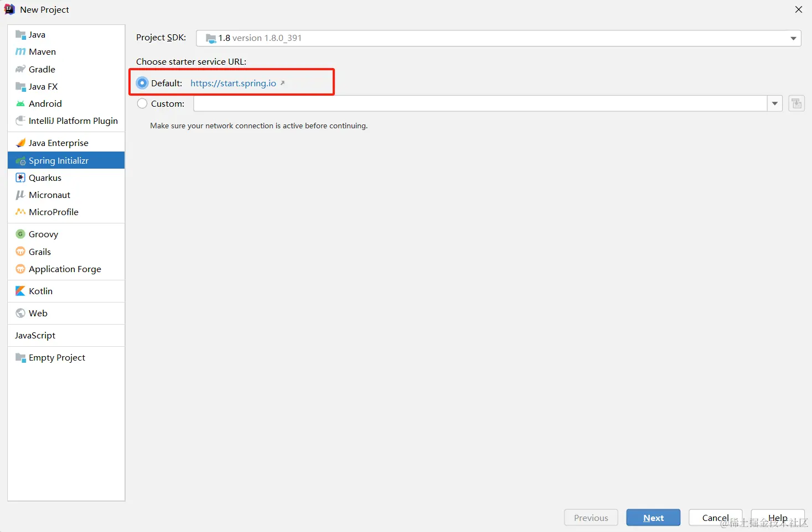This screenshot has width=812, height=532.
Task: Select the Java folder icon in project types
Action: pos(20,35)
